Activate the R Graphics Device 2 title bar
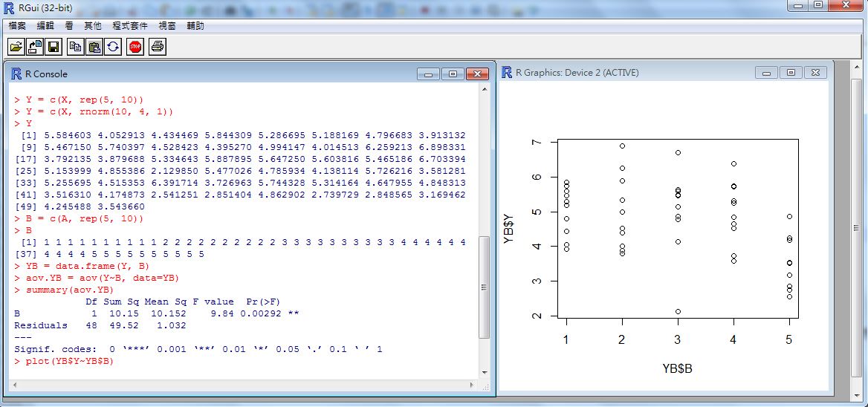This screenshot has width=868, height=407. point(632,73)
